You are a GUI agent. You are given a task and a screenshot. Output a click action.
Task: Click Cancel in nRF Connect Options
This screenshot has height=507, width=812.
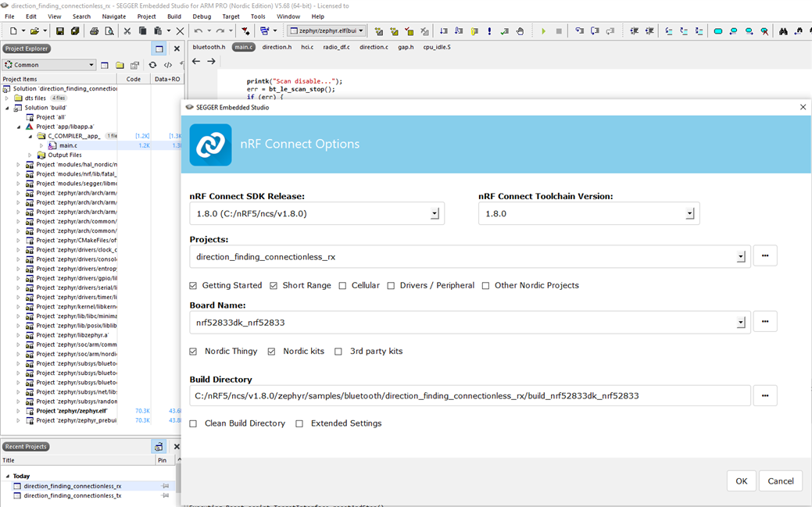[x=781, y=481]
